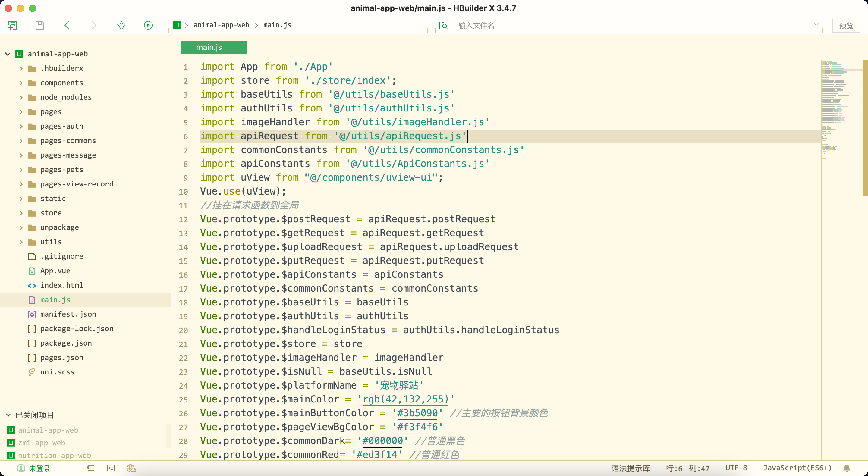Click the run play icon

(148, 25)
